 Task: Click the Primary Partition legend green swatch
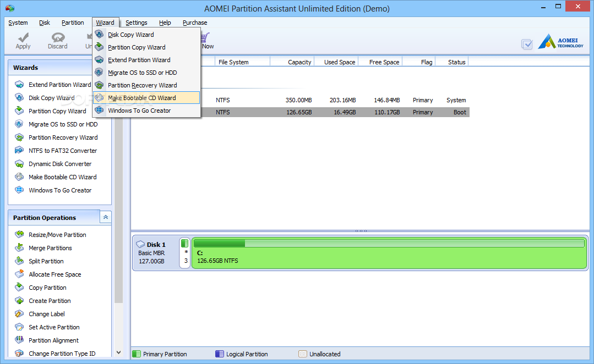pyautogui.click(x=137, y=354)
